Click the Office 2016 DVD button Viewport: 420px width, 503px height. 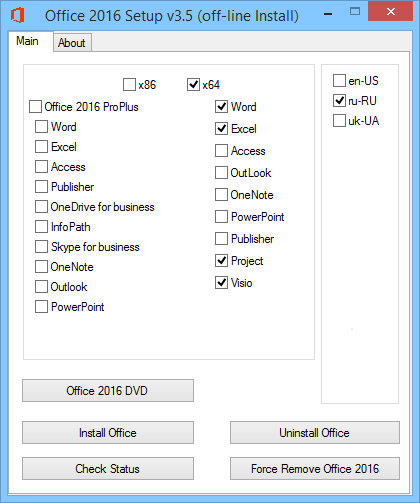click(108, 390)
